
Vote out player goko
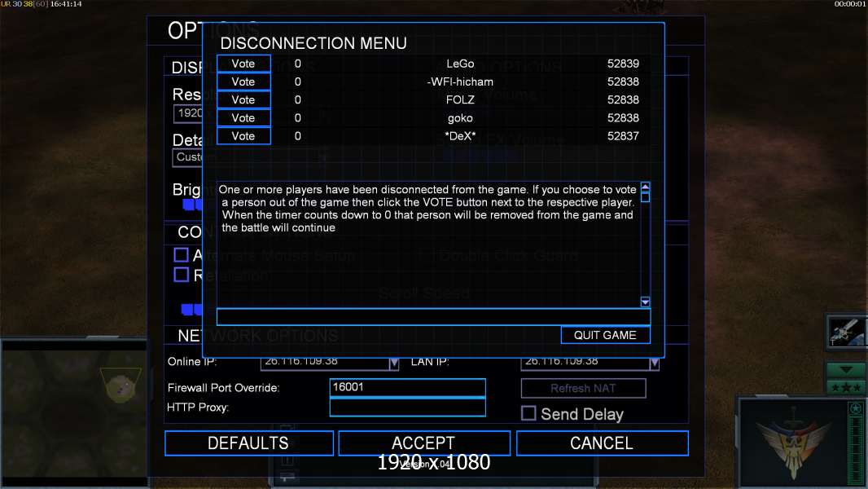pyautogui.click(x=243, y=118)
